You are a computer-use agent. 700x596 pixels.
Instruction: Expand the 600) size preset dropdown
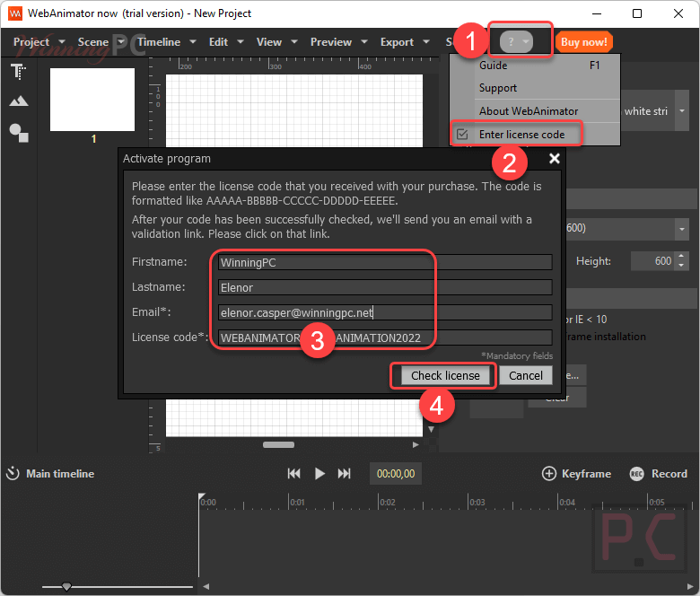(682, 229)
